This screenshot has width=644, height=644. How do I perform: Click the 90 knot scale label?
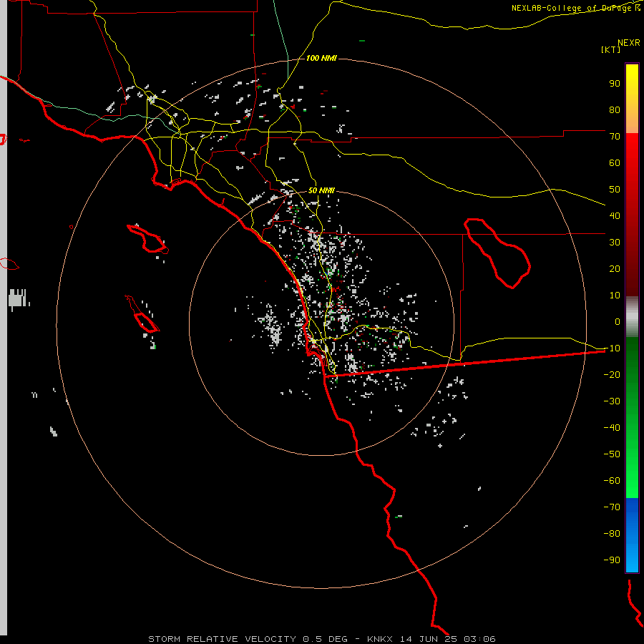click(615, 84)
